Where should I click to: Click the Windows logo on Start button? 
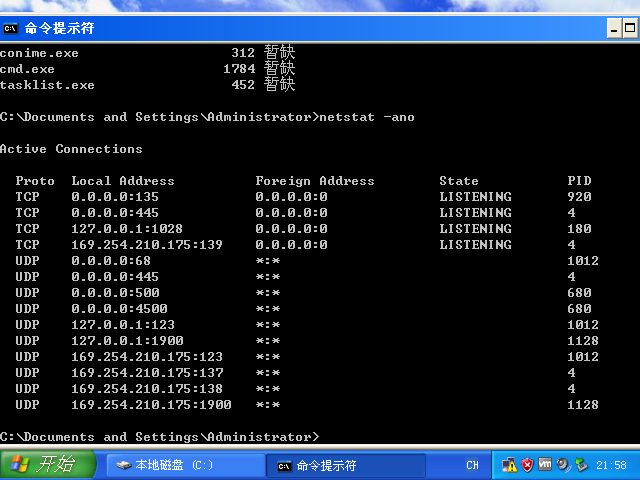(x=19, y=464)
